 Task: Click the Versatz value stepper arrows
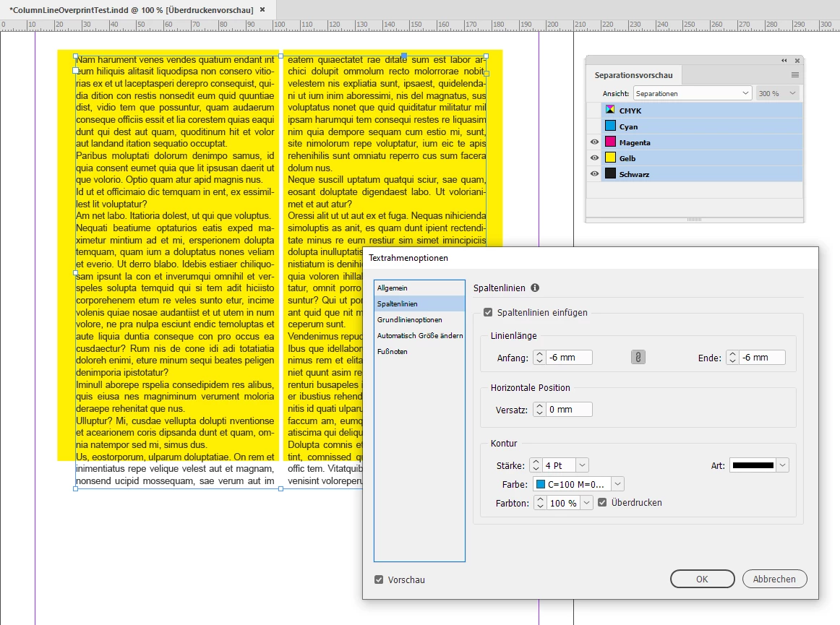point(539,410)
